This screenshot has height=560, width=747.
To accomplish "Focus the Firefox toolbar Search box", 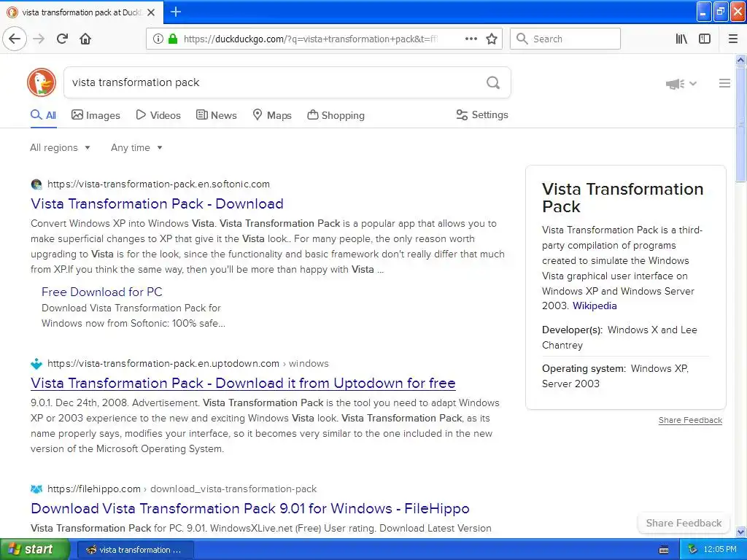I will click(x=565, y=39).
